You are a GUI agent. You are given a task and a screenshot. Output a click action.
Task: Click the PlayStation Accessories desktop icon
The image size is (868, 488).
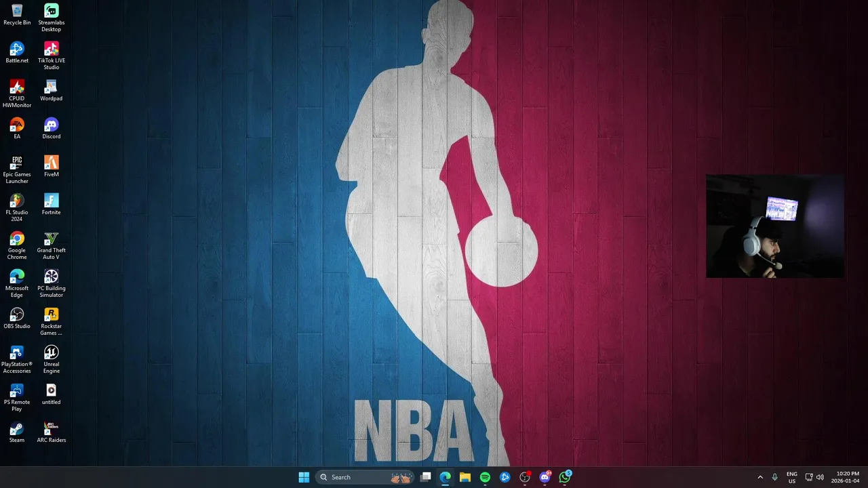[17, 359]
